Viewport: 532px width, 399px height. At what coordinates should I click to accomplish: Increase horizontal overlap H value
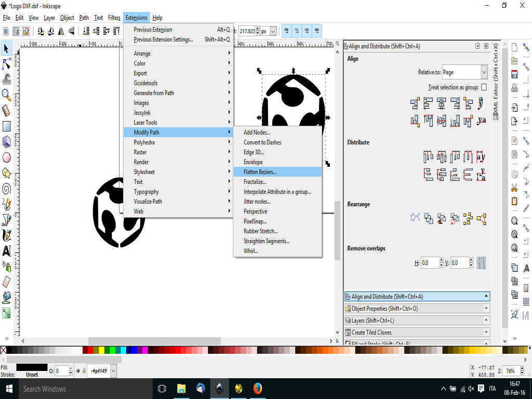click(x=442, y=260)
